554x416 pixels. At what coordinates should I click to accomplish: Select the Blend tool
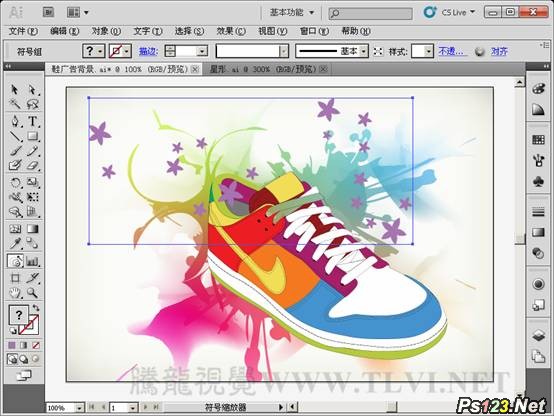click(x=32, y=243)
